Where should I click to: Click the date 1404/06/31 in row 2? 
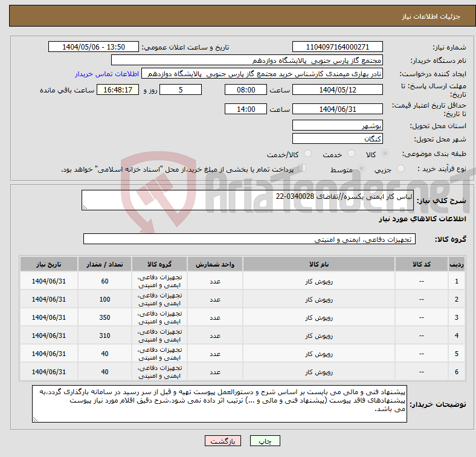pos(49,299)
